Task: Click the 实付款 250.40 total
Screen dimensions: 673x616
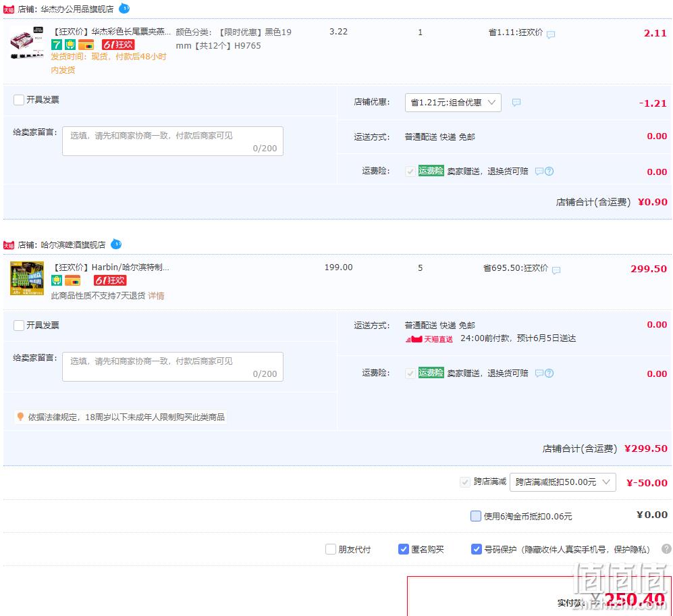Action: coord(635,599)
